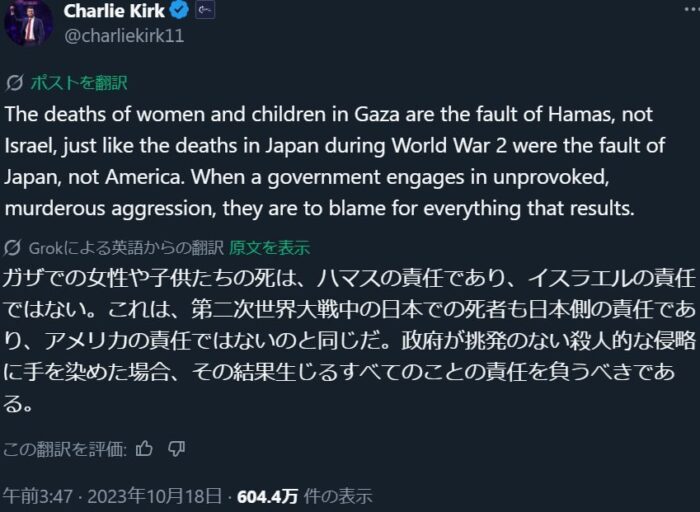This screenshot has width=700, height=512.
Task: Click the ポストを翻訳 translate link
Action: [x=78, y=82]
